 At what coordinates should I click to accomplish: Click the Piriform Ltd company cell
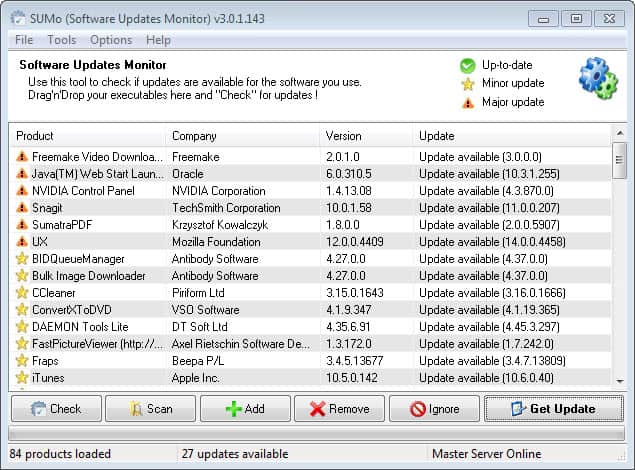tap(198, 293)
